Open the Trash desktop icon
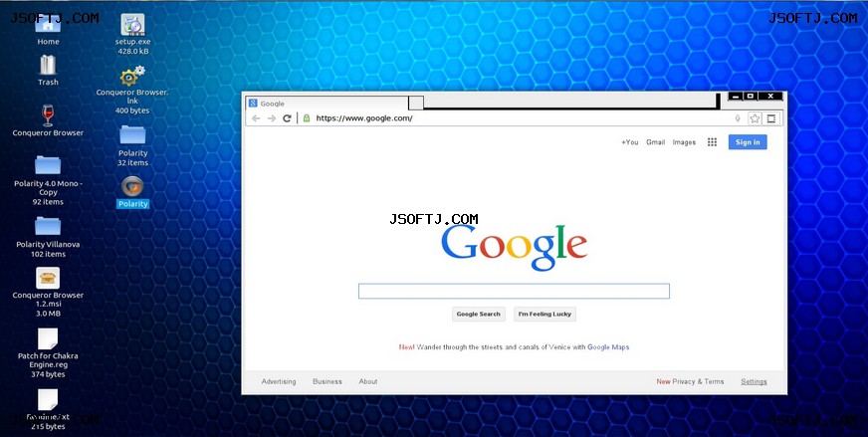This screenshot has height=437, width=868. point(48,66)
